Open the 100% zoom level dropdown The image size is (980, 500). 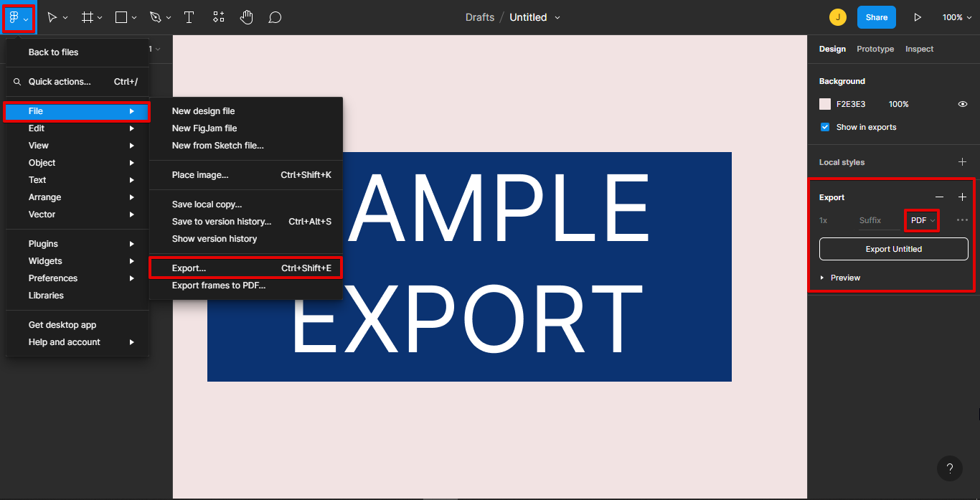click(957, 17)
